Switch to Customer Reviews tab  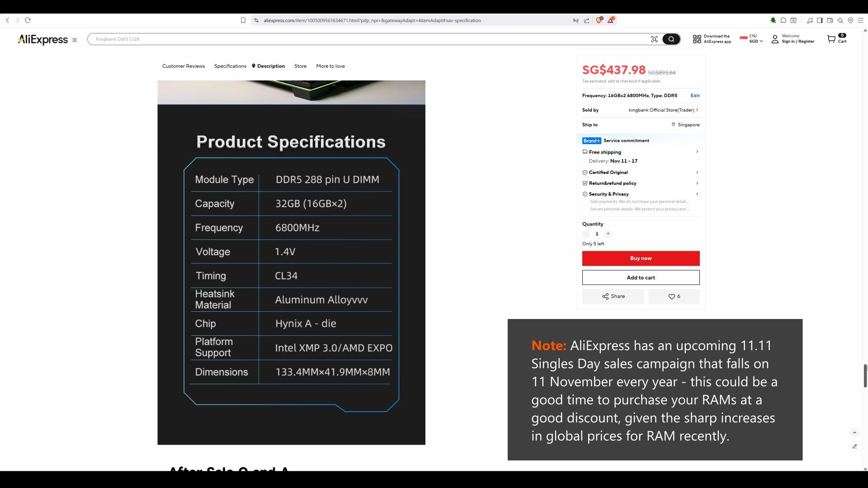click(183, 66)
